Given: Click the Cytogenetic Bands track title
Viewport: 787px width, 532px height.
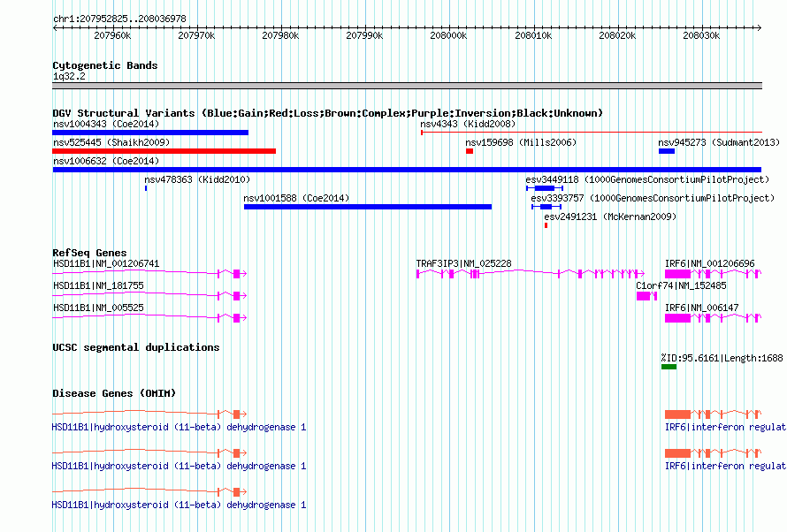Looking at the screenshot, I should (105, 65).
